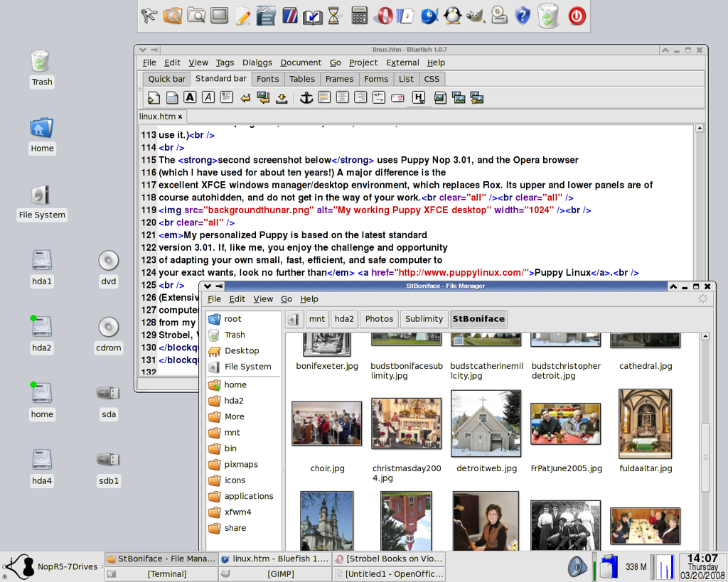Click the Rule horizontal line icon
Image resolution: width=728 pixels, height=582 pixels.
[324, 97]
